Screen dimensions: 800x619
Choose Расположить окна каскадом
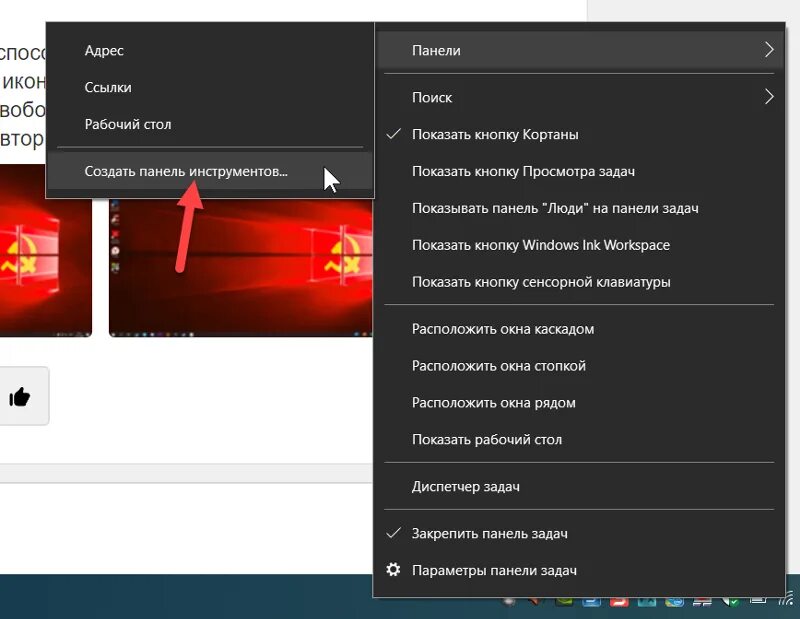[x=579, y=329]
